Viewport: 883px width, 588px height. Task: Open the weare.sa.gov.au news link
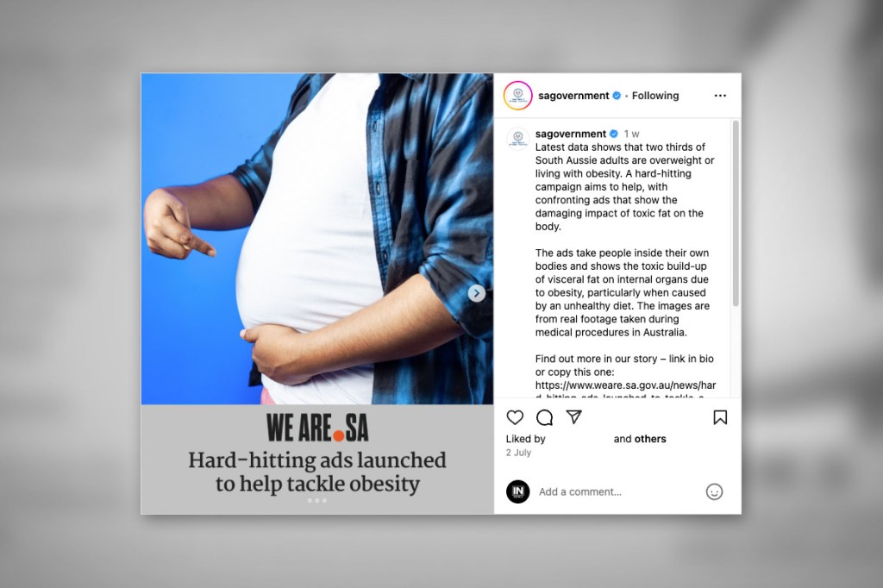coord(625,385)
